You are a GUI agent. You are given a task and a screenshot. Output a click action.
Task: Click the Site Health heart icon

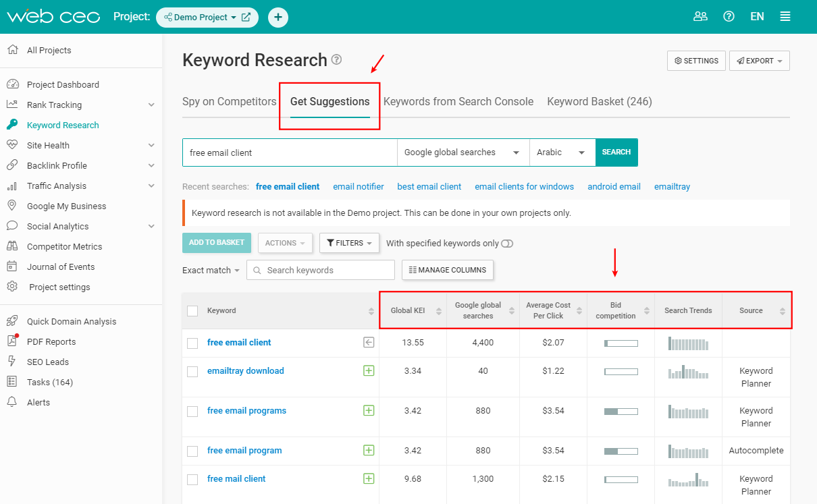[12, 145]
